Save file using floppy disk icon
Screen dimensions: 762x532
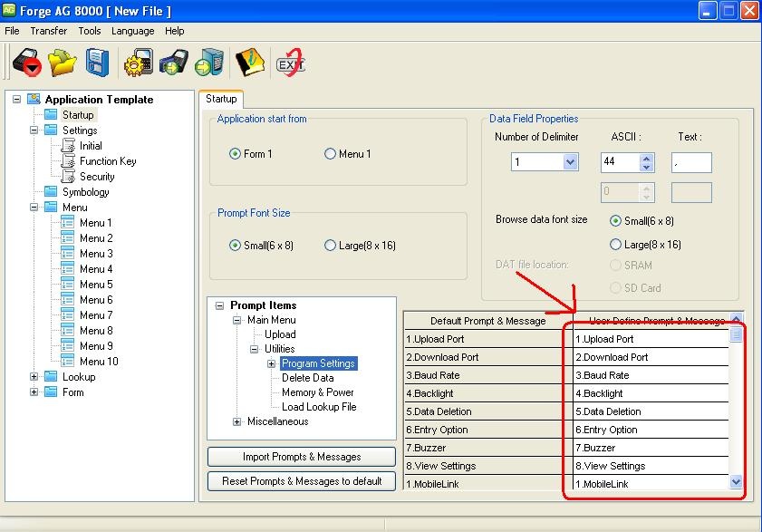(97, 63)
